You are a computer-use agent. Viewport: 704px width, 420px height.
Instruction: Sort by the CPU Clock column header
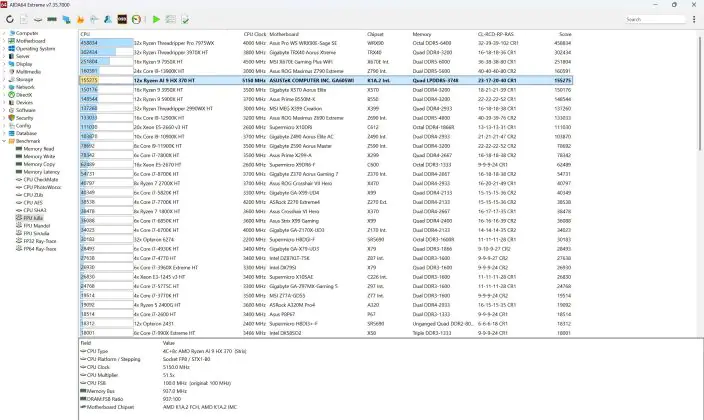tap(255, 34)
